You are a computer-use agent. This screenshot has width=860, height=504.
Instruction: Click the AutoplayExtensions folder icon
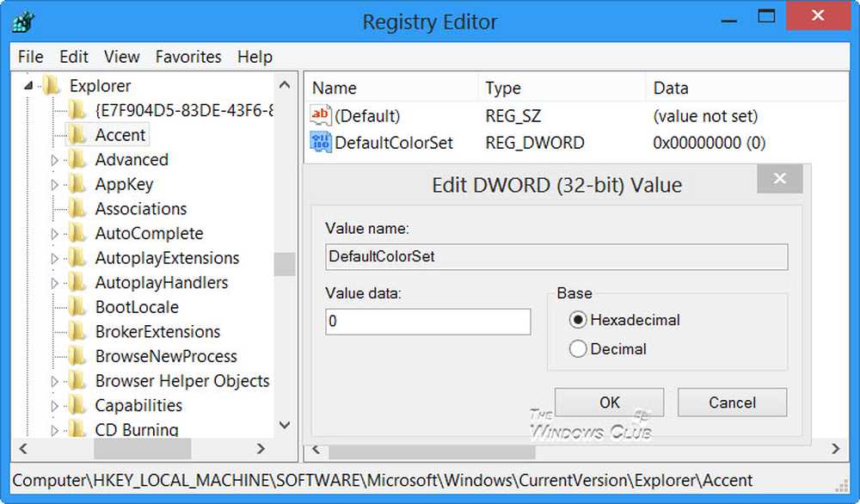[77, 258]
